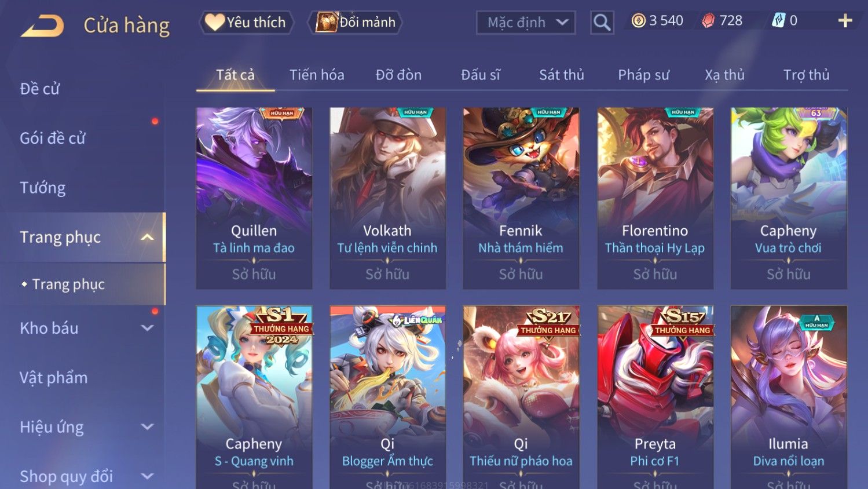Open Đổi mảnh fragment exchange
Image resolution: width=868 pixels, height=489 pixels.
[x=355, y=23]
